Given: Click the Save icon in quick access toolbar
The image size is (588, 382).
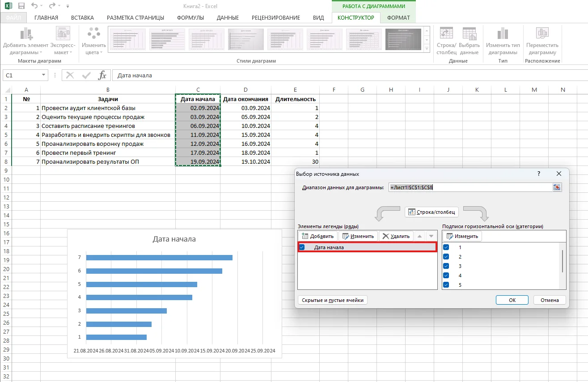Looking at the screenshot, I should pos(21,6).
